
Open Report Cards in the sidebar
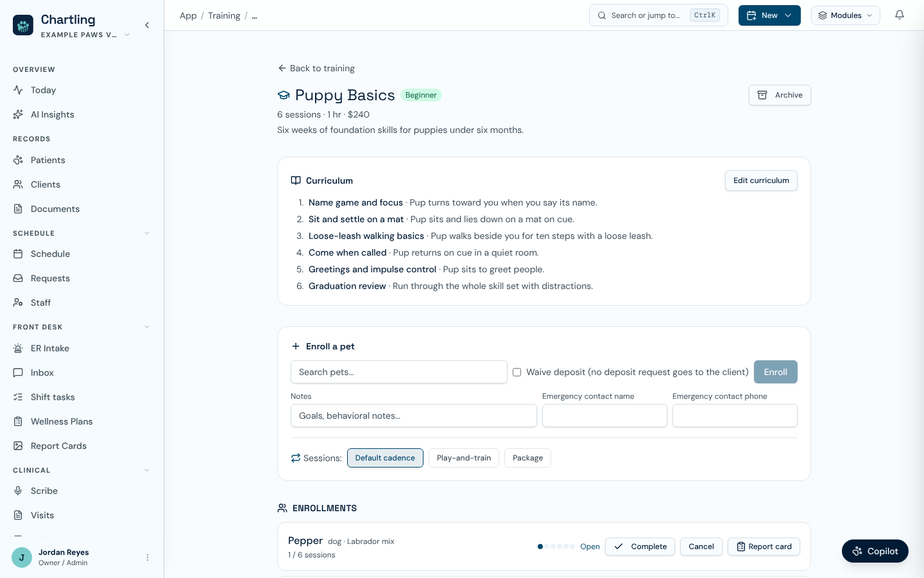point(82,446)
